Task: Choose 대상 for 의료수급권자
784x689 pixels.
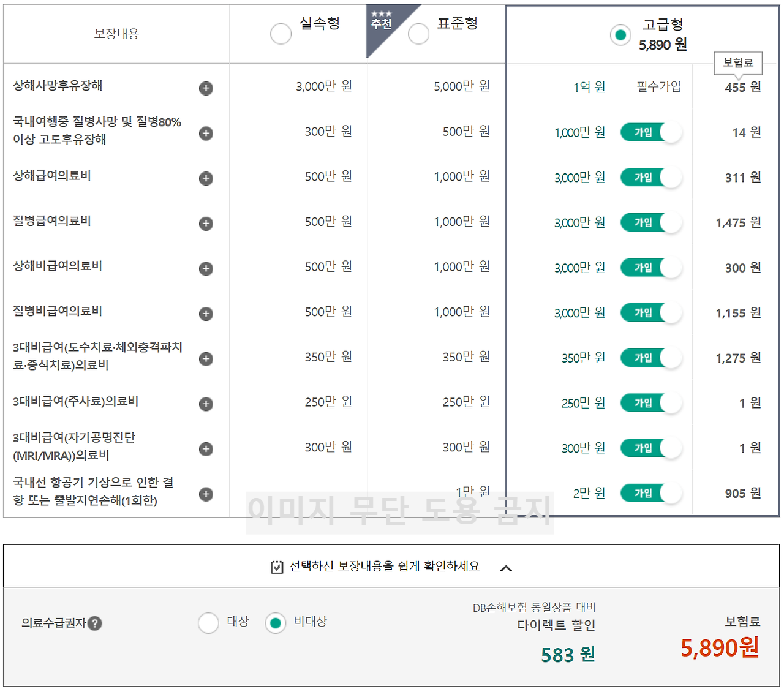Action: [x=208, y=623]
